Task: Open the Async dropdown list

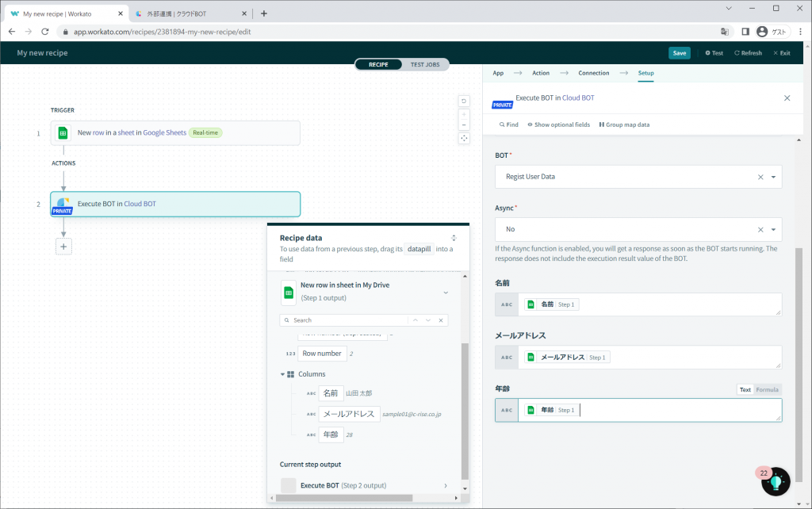Action: tap(773, 229)
